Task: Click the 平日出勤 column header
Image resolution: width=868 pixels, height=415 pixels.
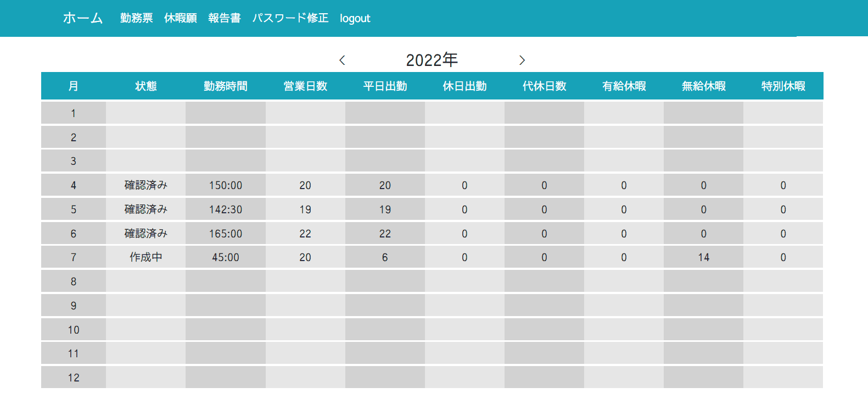Action: tap(385, 86)
